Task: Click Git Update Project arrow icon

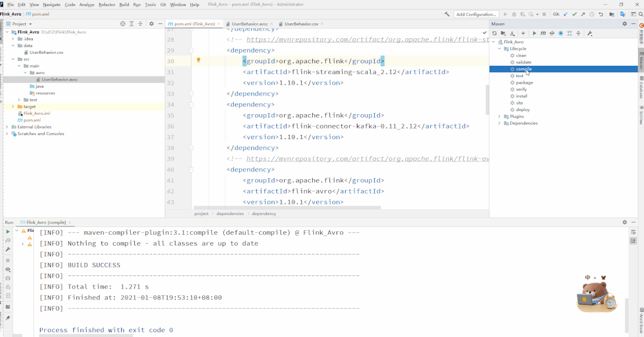Action: pos(566,14)
